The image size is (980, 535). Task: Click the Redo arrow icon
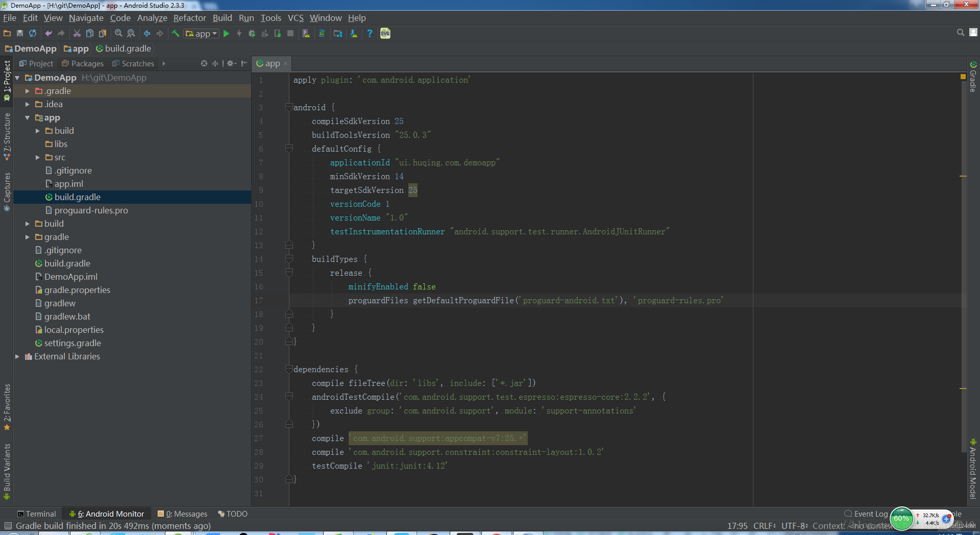click(x=61, y=33)
